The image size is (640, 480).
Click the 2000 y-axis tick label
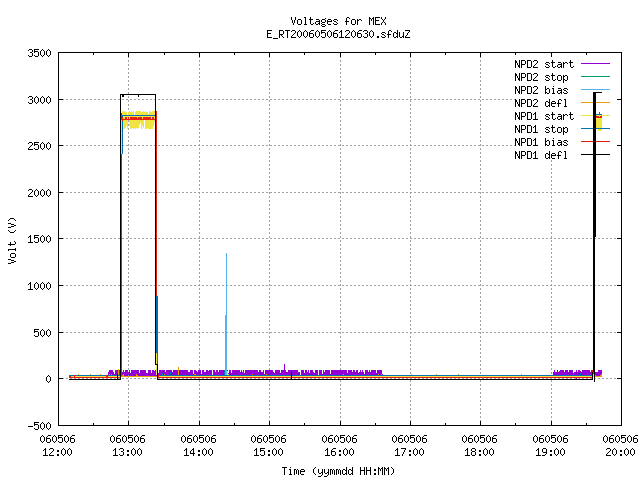[x=40, y=193]
